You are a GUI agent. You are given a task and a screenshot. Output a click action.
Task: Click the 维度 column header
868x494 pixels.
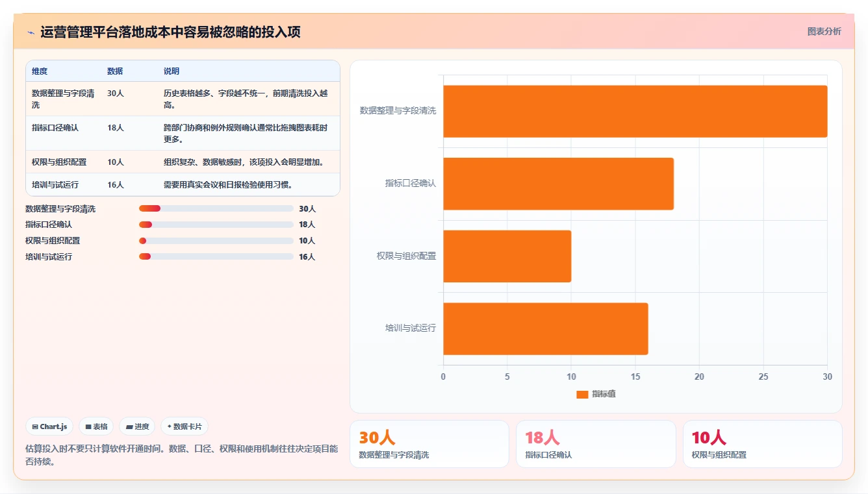[40, 71]
